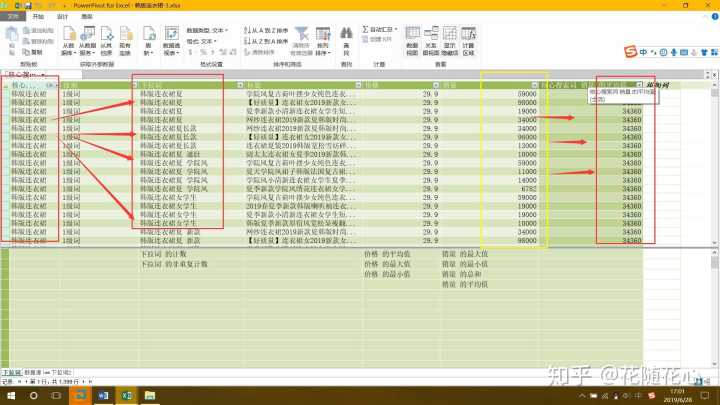The image size is (720, 405).
Task: Open the 设计 (Design) ribbon tab
Action: pos(62,17)
